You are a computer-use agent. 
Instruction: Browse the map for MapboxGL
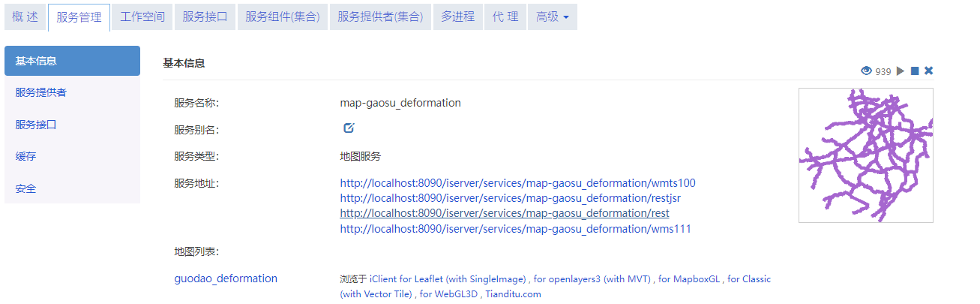[x=690, y=279]
